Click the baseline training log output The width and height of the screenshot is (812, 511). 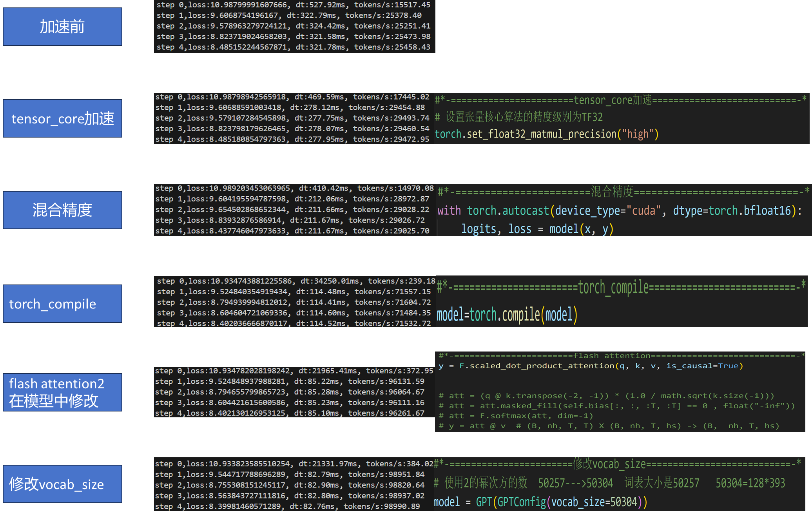coord(294,26)
